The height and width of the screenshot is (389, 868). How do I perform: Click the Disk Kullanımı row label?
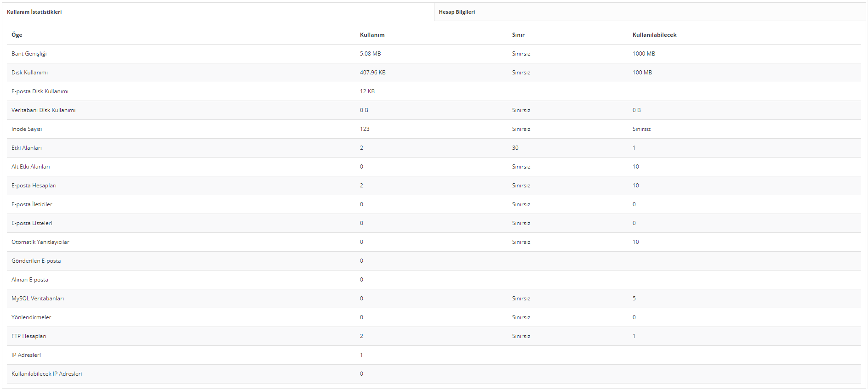29,73
